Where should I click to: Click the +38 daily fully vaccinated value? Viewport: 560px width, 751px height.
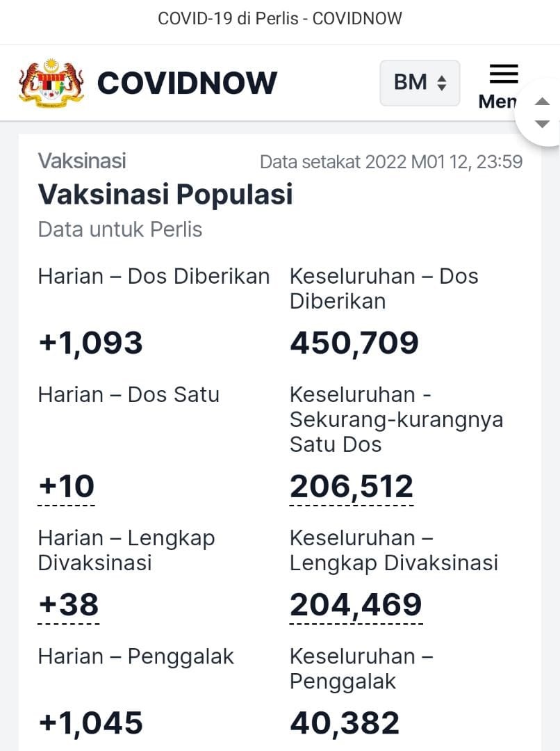[69, 604]
